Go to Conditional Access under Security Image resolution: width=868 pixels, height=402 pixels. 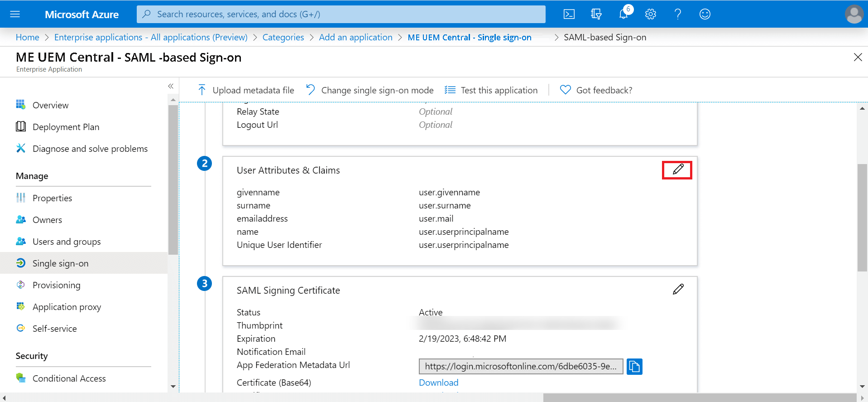click(69, 378)
